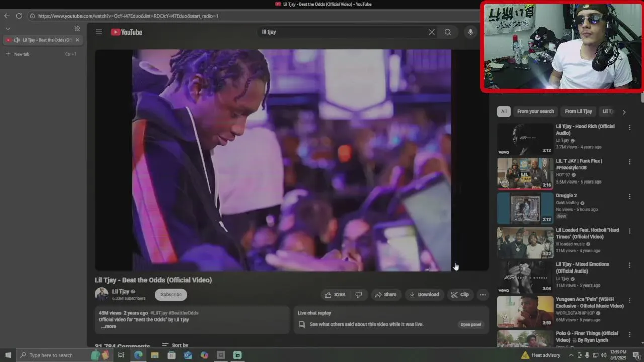Viewport: 644px width, 362px height.
Task: Add a new tab in vertical tabs
Action: coord(18,54)
